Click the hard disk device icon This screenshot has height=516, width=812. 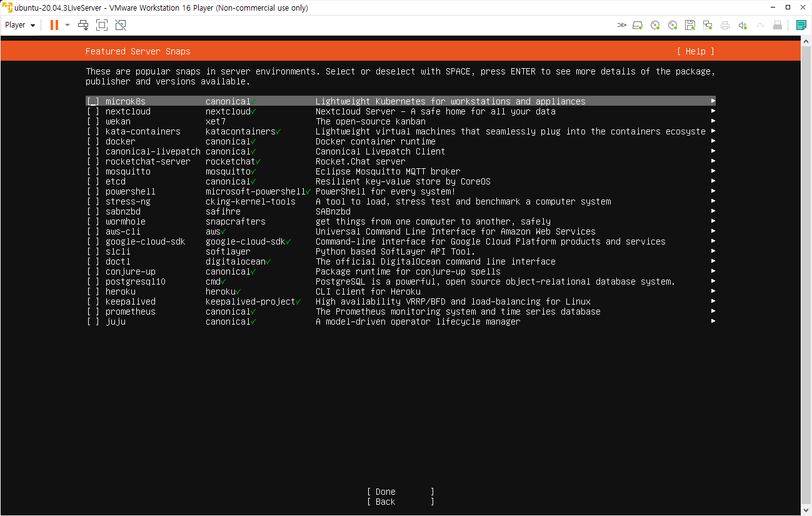[x=638, y=25]
